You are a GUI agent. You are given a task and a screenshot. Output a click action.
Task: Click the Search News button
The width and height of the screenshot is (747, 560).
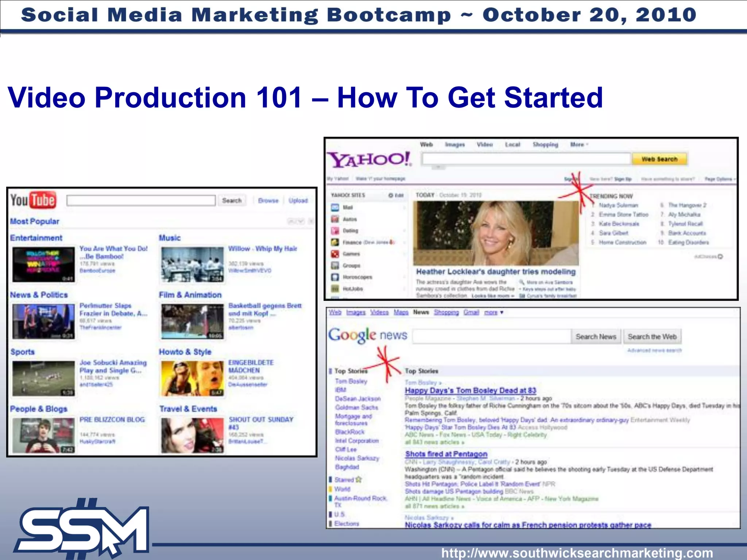pos(596,337)
